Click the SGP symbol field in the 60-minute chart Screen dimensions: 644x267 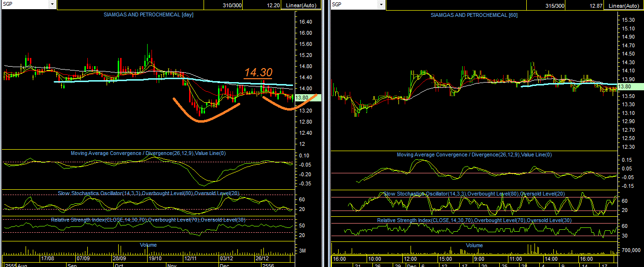tap(355, 4)
